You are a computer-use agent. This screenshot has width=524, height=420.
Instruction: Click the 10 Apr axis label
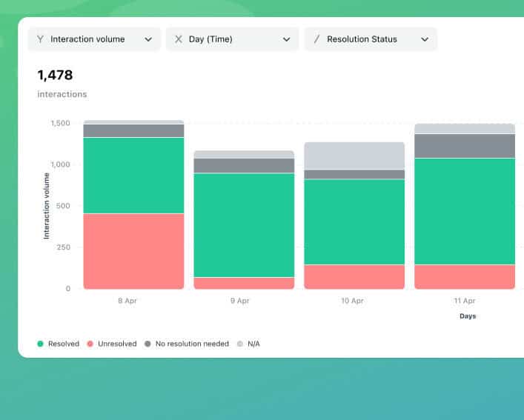coord(352,301)
